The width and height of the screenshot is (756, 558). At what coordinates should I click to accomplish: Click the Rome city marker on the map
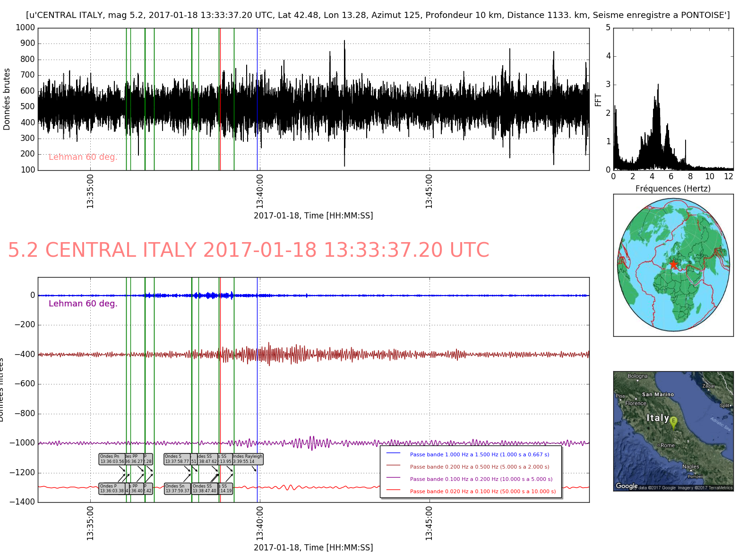click(x=659, y=445)
